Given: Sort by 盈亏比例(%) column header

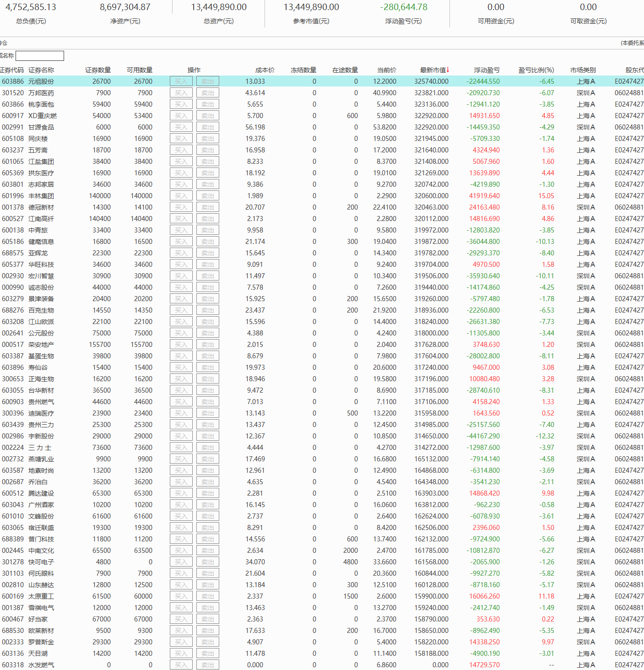Looking at the screenshot, I should 536,70.
